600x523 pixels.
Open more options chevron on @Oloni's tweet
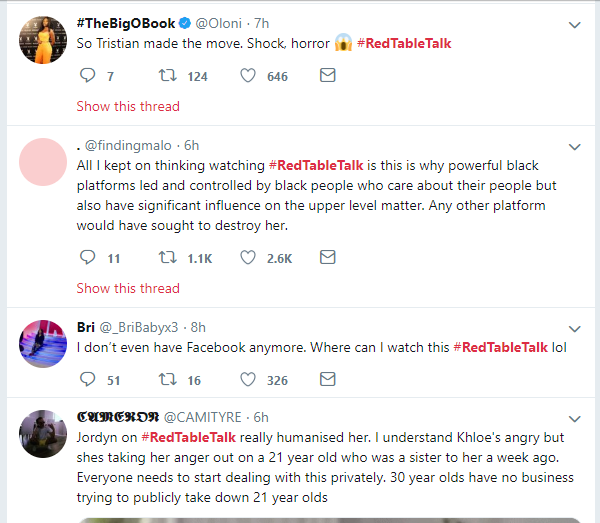575,24
